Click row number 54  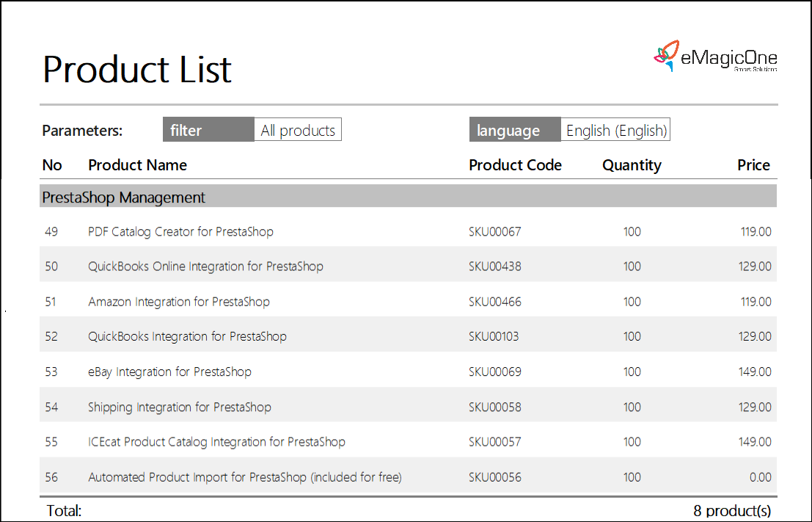(51, 407)
